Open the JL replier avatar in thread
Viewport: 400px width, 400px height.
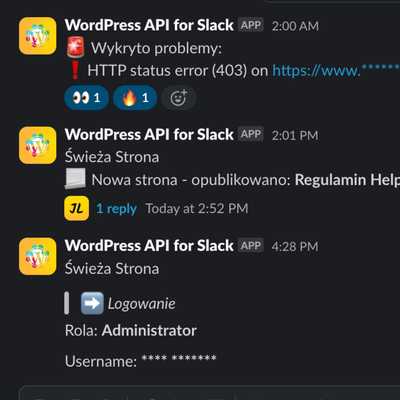[77, 208]
